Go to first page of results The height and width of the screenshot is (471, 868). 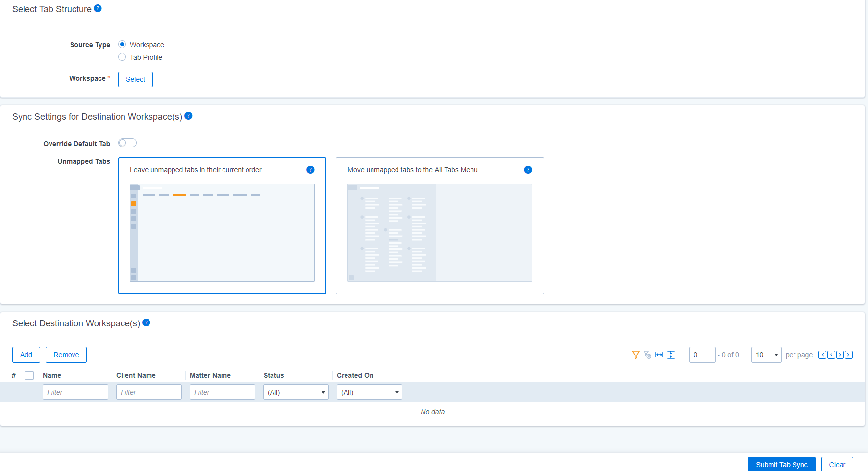click(822, 355)
